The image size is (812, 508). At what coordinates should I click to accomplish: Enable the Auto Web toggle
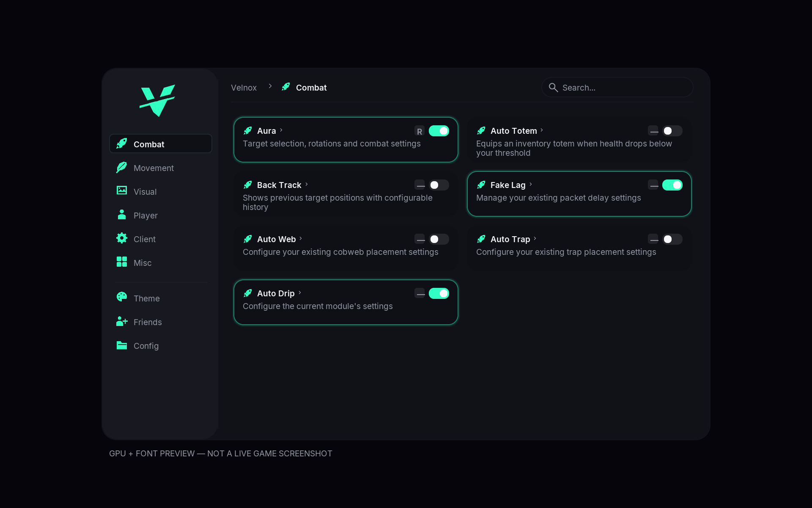coord(439,239)
